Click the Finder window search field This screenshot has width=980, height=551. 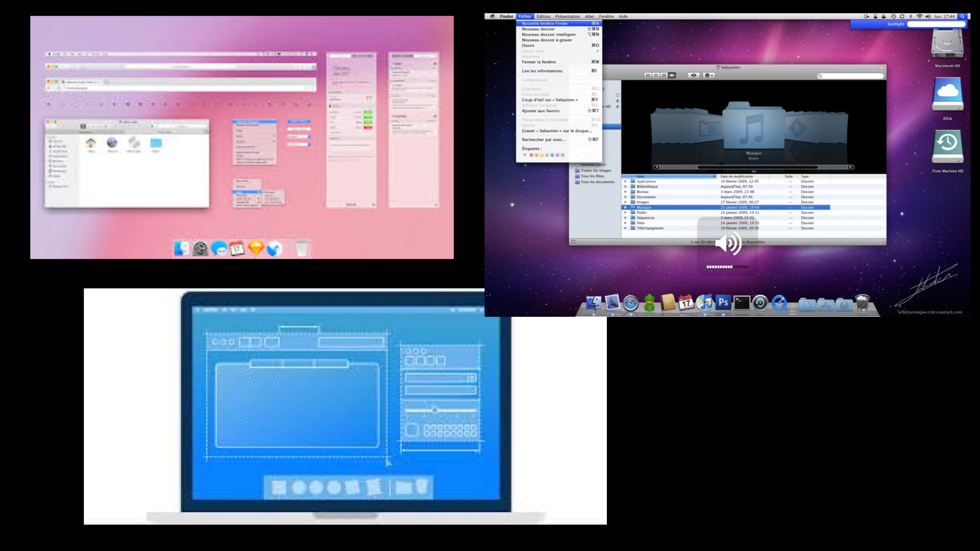pos(850,76)
